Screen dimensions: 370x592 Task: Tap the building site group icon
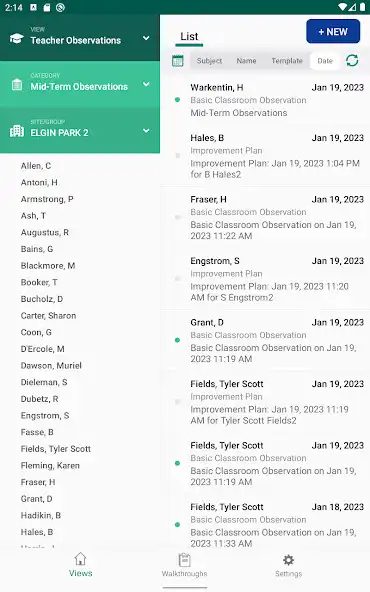(17, 131)
